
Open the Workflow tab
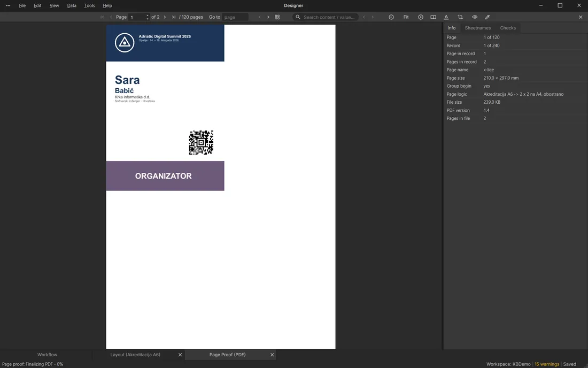click(47, 355)
